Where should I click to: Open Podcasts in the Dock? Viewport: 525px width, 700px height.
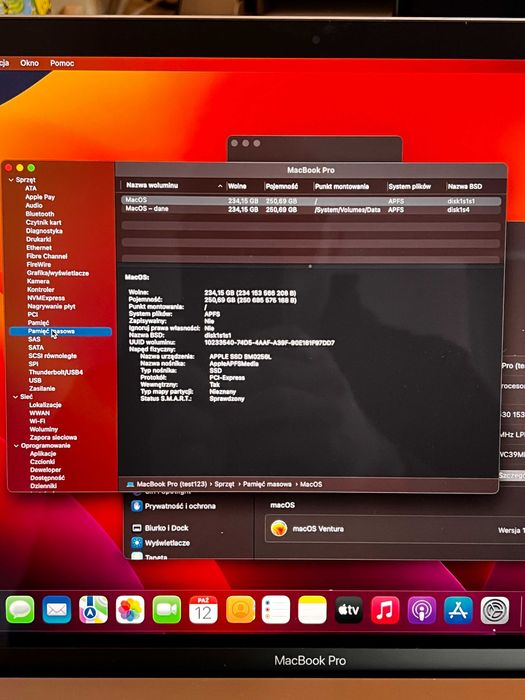pos(422,609)
